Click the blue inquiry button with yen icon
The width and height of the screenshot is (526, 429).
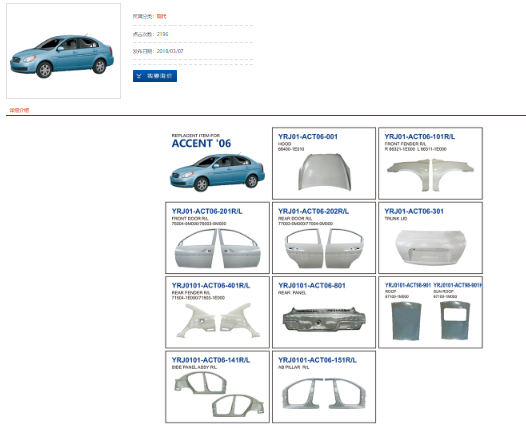pyautogui.click(x=155, y=76)
